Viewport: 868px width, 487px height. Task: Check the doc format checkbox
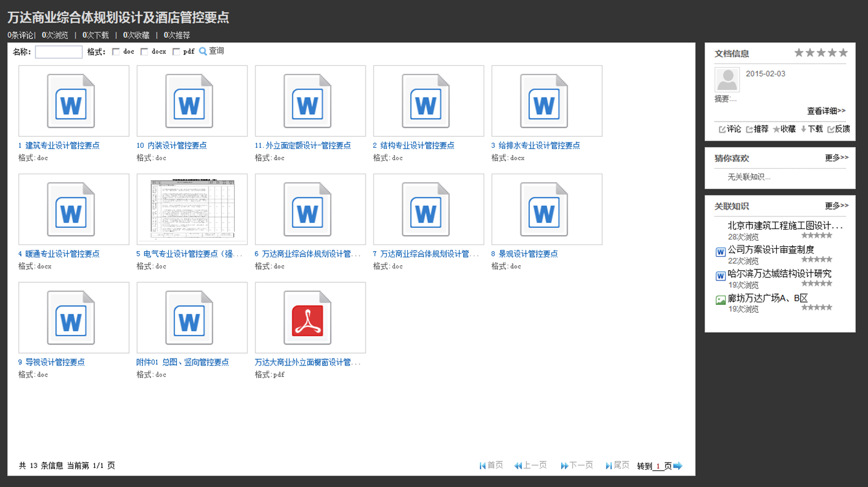coord(116,52)
